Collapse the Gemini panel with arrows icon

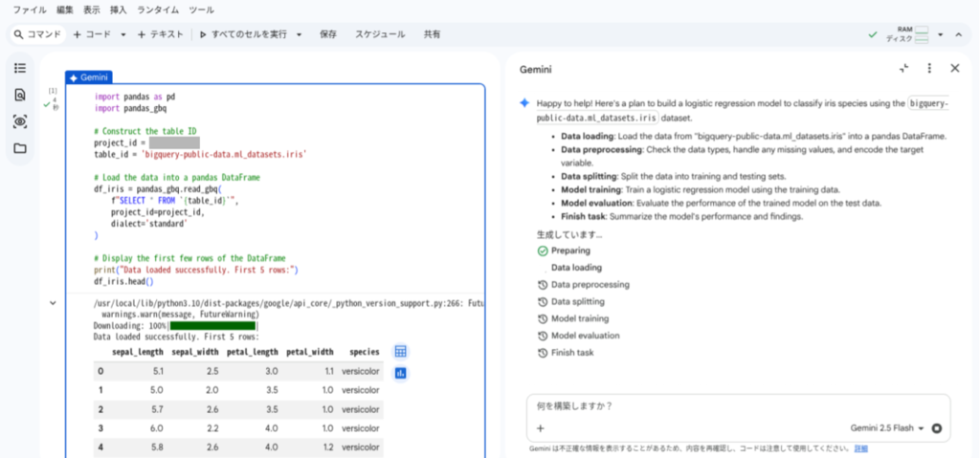pyautogui.click(x=903, y=69)
